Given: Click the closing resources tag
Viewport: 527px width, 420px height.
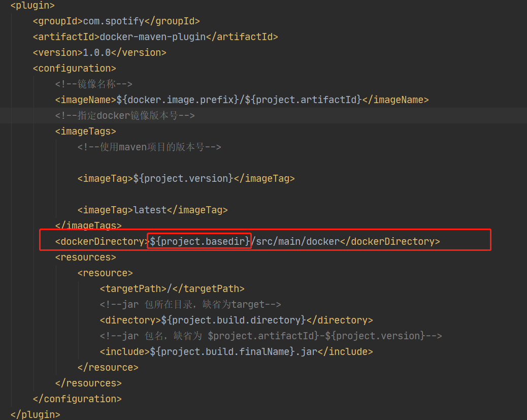Looking at the screenshot, I should tap(88, 382).
